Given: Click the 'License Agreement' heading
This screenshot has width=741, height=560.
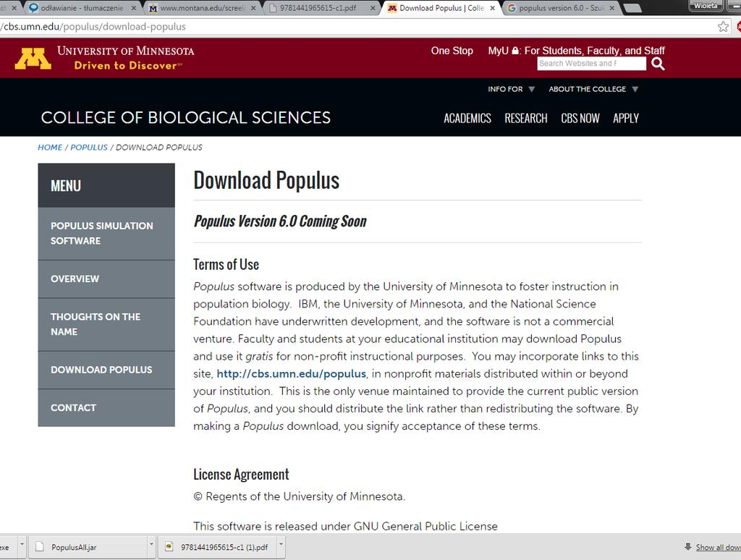Looking at the screenshot, I should coord(241,475).
